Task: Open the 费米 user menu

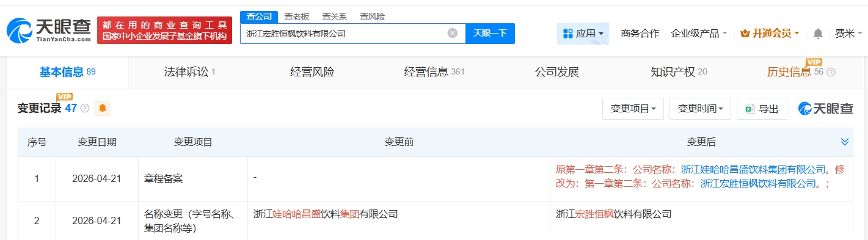Action: coord(848,34)
